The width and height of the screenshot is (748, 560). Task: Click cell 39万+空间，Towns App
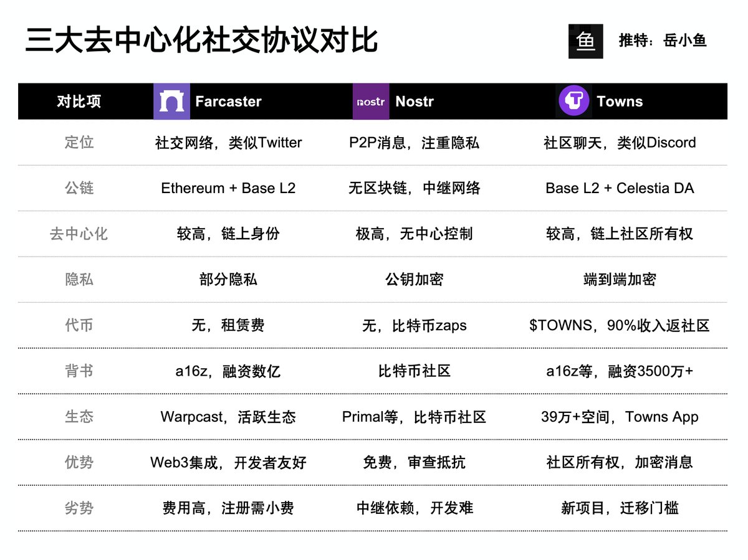tap(620, 417)
